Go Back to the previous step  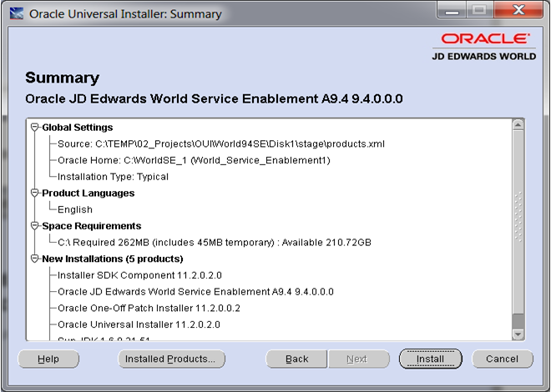pyautogui.click(x=296, y=359)
